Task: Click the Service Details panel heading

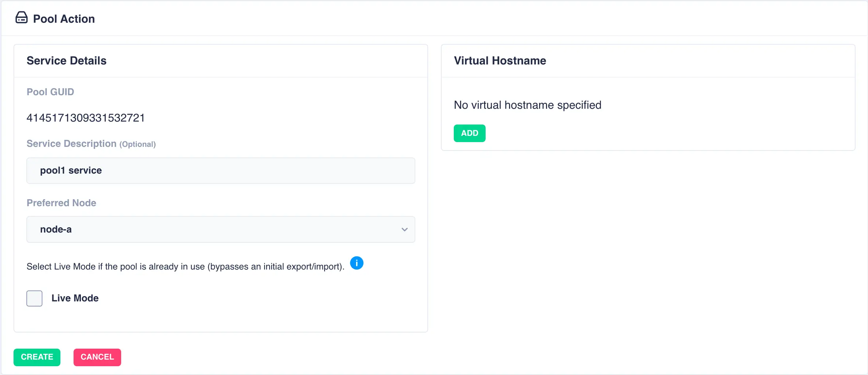Action: coord(67,60)
